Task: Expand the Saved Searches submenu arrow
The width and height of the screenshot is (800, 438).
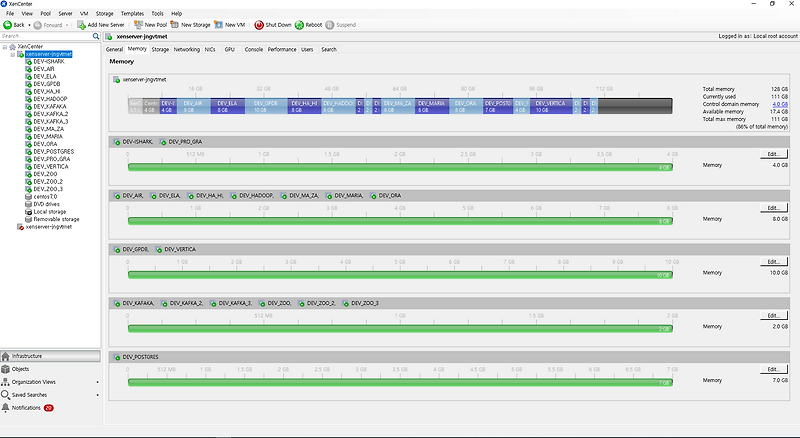Action: (97, 395)
